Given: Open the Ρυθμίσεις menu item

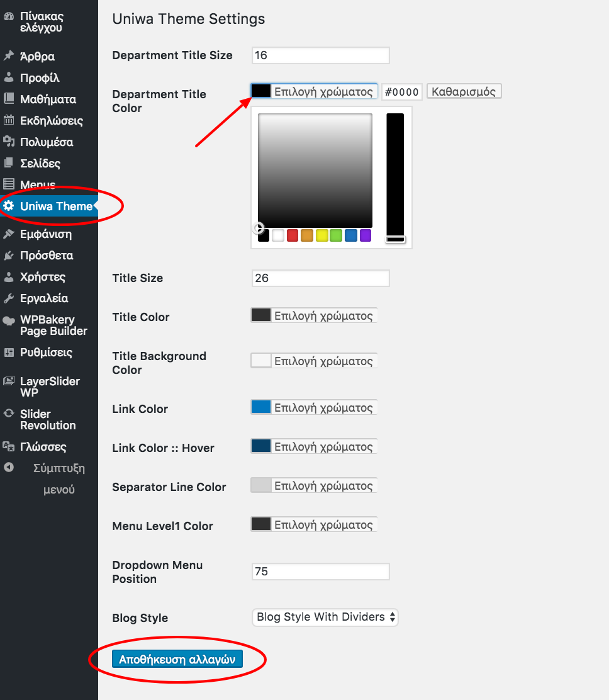Looking at the screenshot, I should [x=46, y=353].
